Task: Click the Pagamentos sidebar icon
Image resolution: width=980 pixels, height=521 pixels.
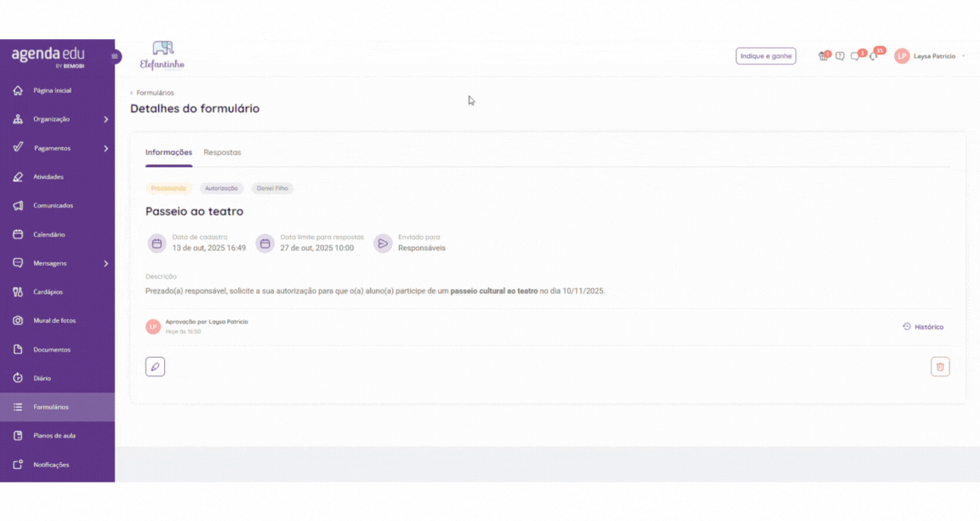Action: (x=18, y=147)
